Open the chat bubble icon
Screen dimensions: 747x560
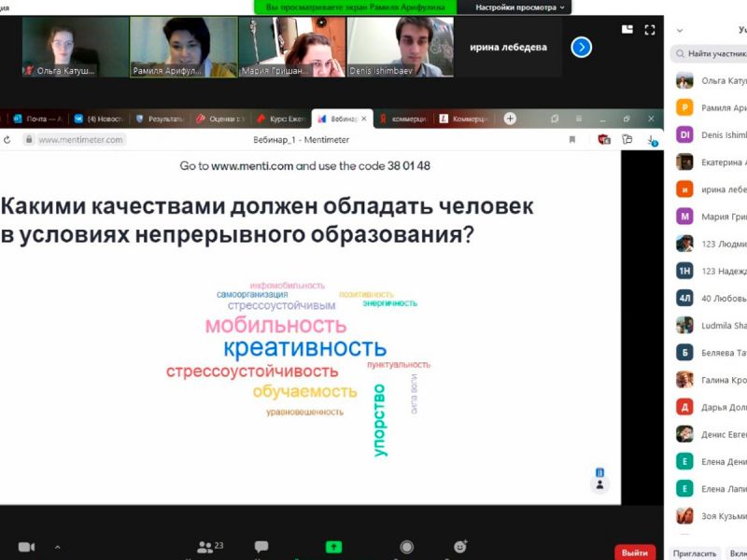point(261,547)
